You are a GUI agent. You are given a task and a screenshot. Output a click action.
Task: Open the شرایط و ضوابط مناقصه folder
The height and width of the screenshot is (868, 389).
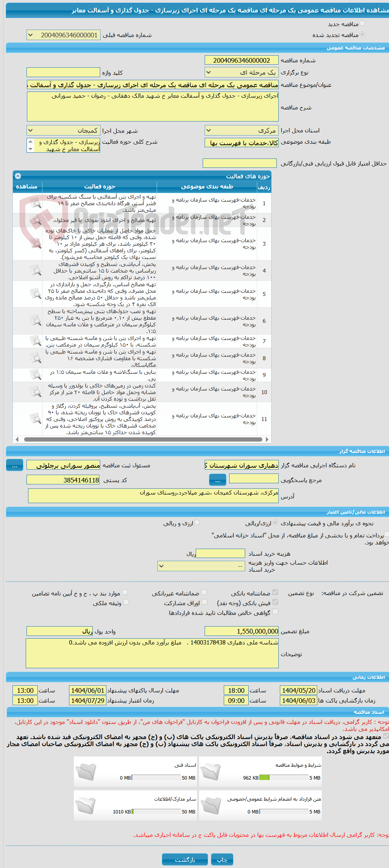pos(210,772)
